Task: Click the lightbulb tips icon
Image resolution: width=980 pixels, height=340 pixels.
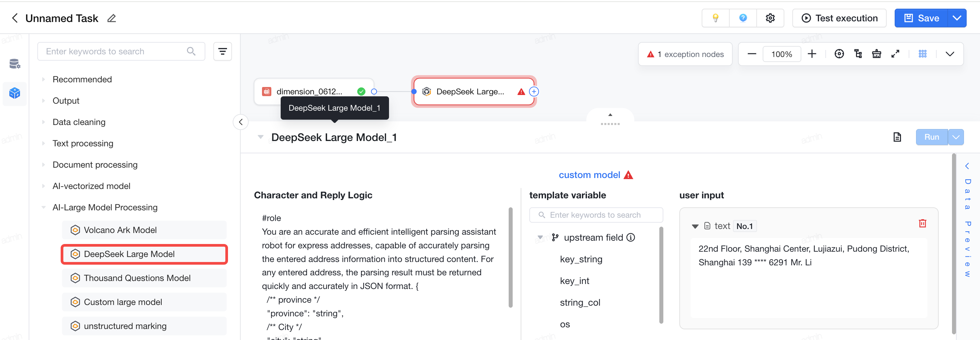Action: click(x=715, y=18)
